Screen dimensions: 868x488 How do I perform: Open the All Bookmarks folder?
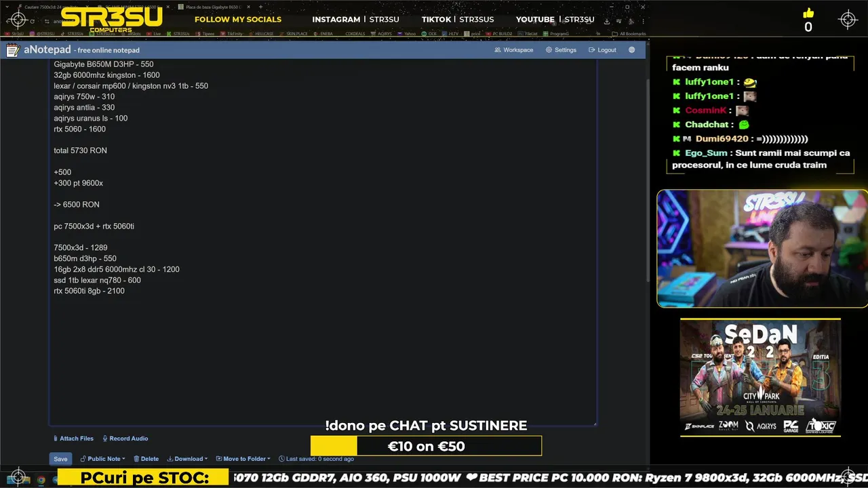(x=629, y=33)
